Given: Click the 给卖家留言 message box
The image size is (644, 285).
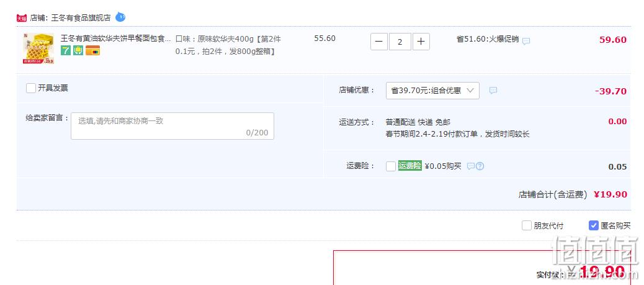Looking at the screenshot, I should (172, 126).
